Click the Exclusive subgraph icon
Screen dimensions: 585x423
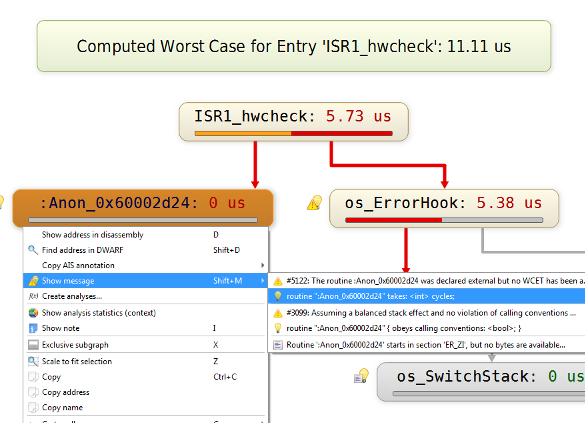[33, 345]
